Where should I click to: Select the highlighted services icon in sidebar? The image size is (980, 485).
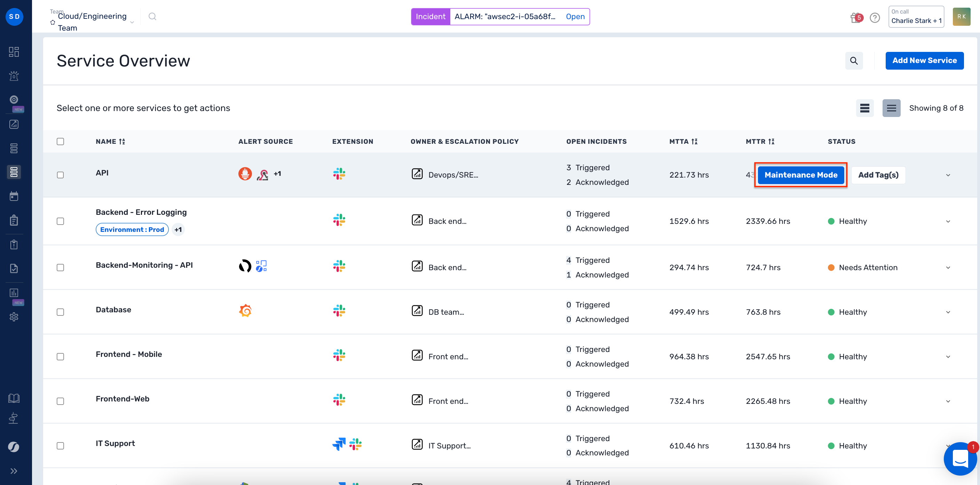[14, 172]
